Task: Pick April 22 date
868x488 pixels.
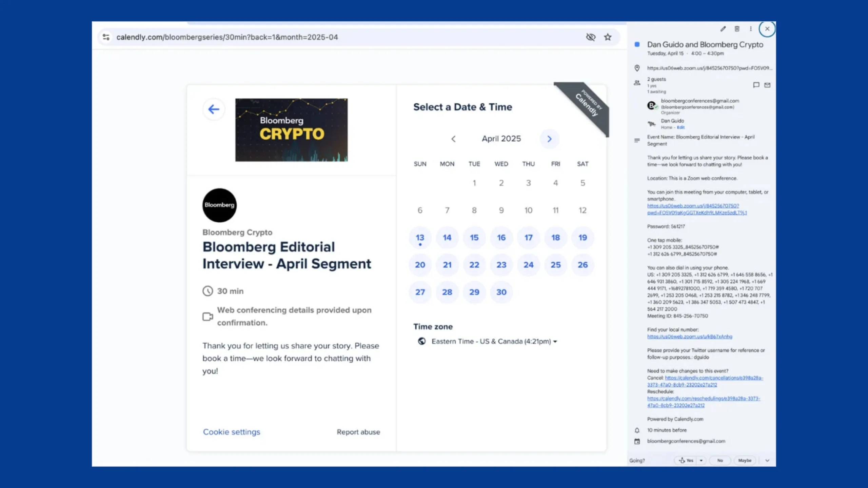Action: tap(474, 265)
